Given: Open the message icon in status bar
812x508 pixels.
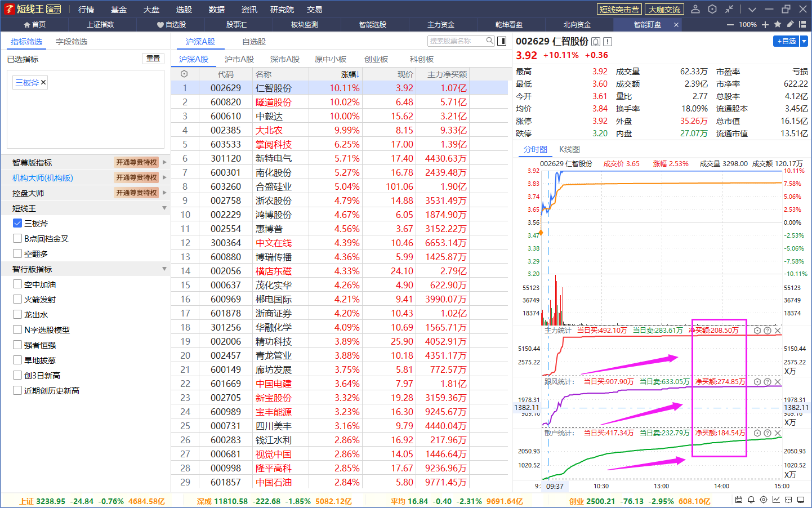Looking at the screenshot, I should point(788,500).
